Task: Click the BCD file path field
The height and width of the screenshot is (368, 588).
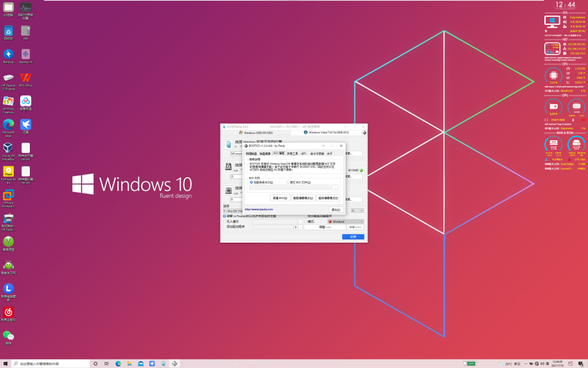Action: (290, 187)
